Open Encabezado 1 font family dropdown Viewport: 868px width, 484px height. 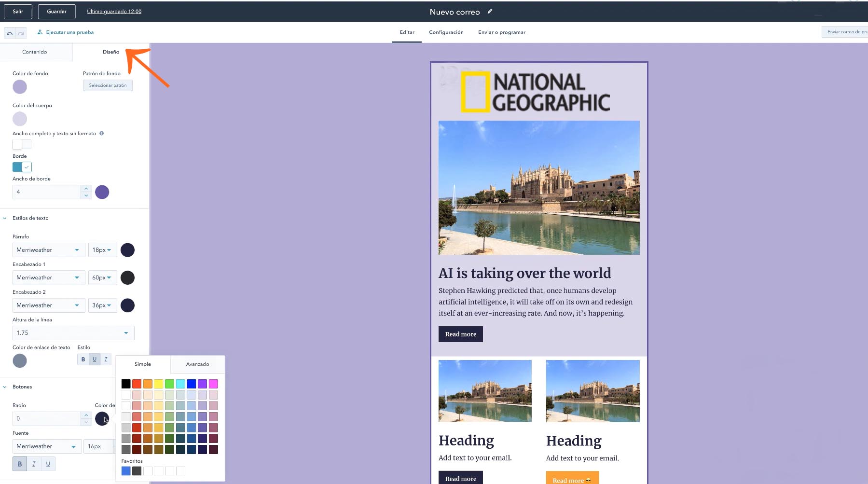coord(49,277)
